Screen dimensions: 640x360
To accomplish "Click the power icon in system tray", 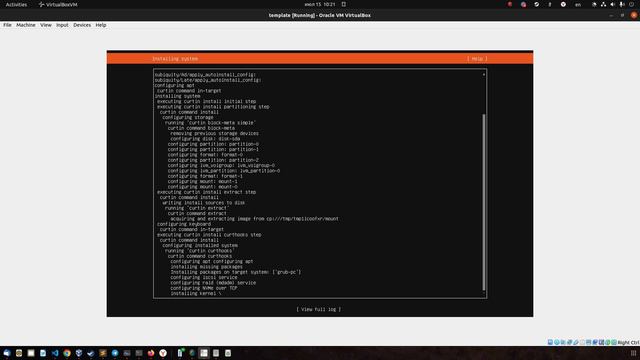I will click(x=631, y=4).
